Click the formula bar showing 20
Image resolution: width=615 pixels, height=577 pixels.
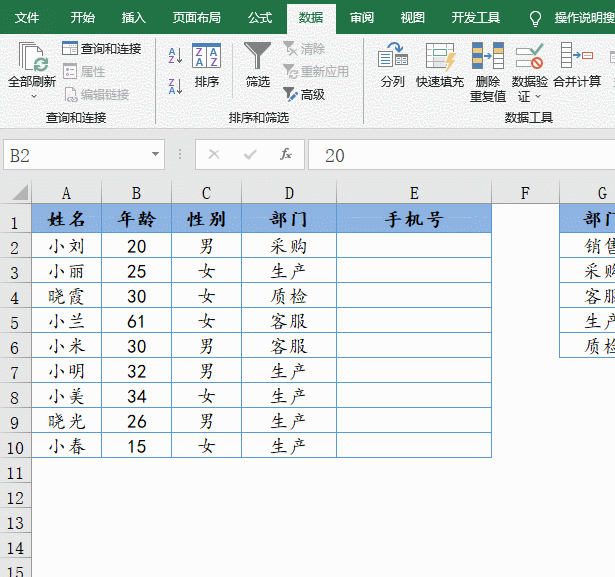click(x=462, y=155)
